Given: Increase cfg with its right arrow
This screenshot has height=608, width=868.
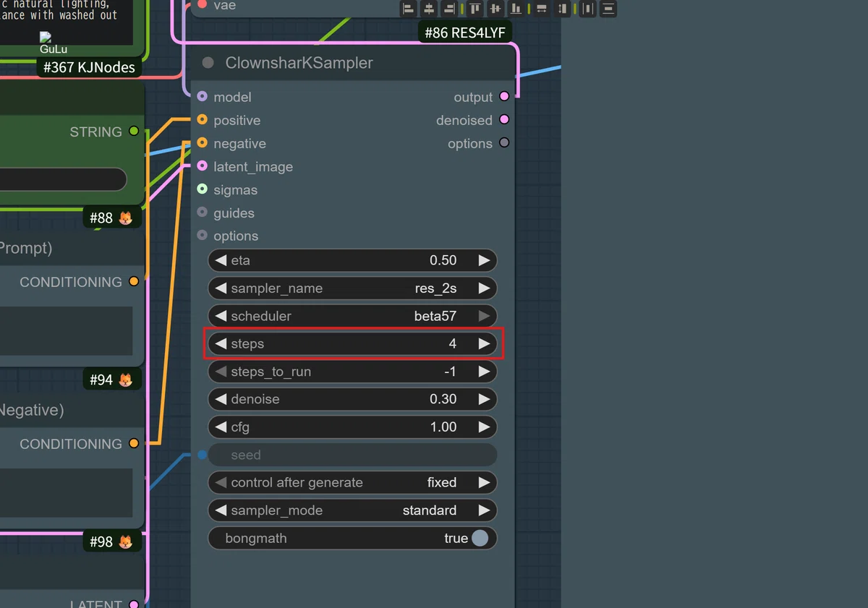Looking at the screenshot, I should (x=484, y=427).
